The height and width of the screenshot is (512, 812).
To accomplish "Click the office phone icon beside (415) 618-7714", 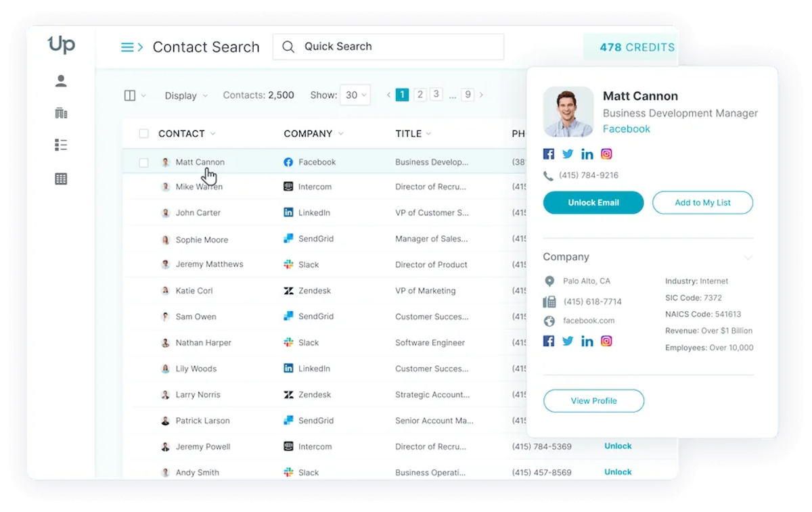I will 549,302.
